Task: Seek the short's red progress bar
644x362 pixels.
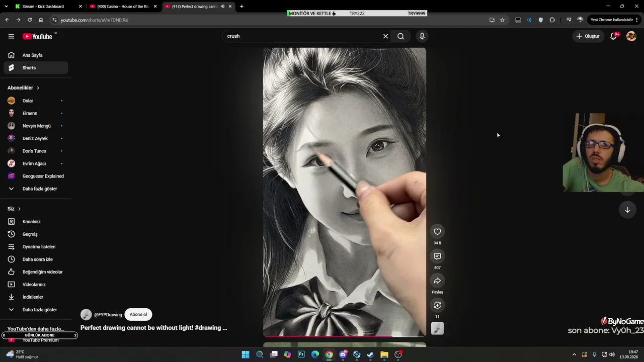Action: pos(345,336)
